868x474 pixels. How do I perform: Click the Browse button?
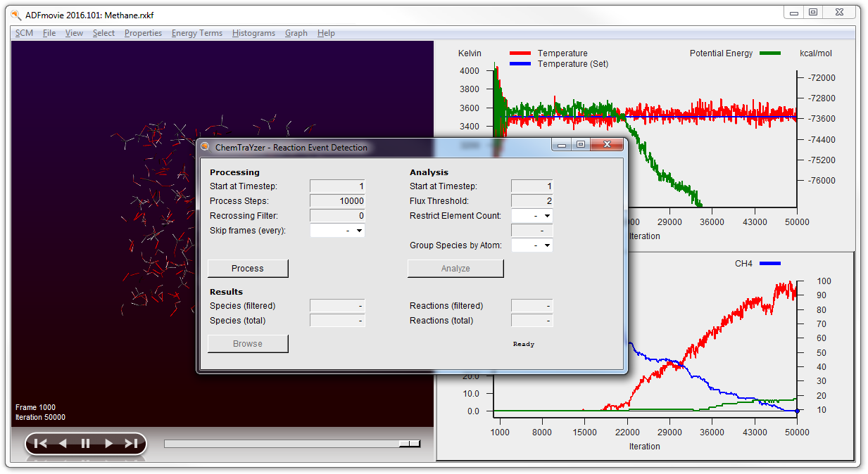pyautogui.click(x=248, y=344)
